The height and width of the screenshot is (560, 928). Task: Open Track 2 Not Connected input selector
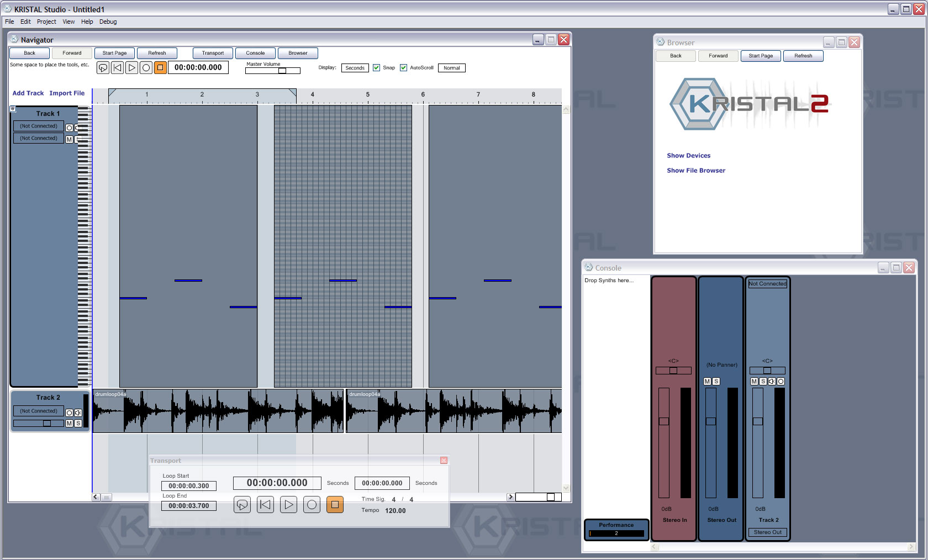[x=39, y=411]
